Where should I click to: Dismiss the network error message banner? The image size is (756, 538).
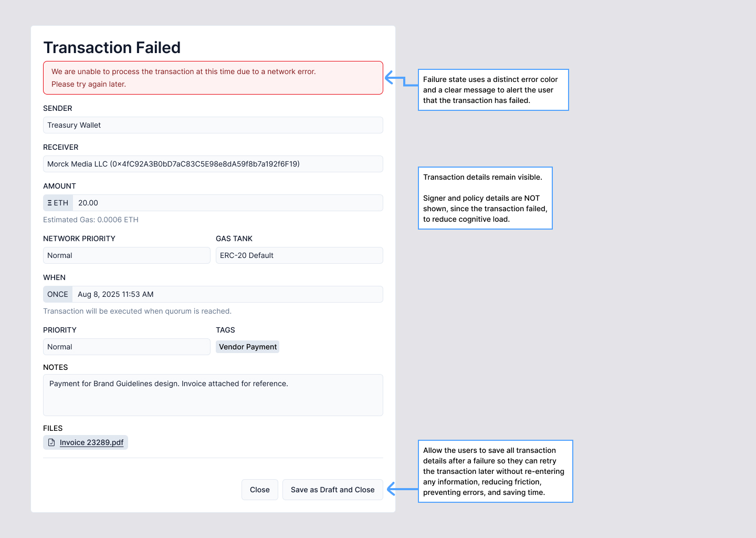tap(213, 78)
